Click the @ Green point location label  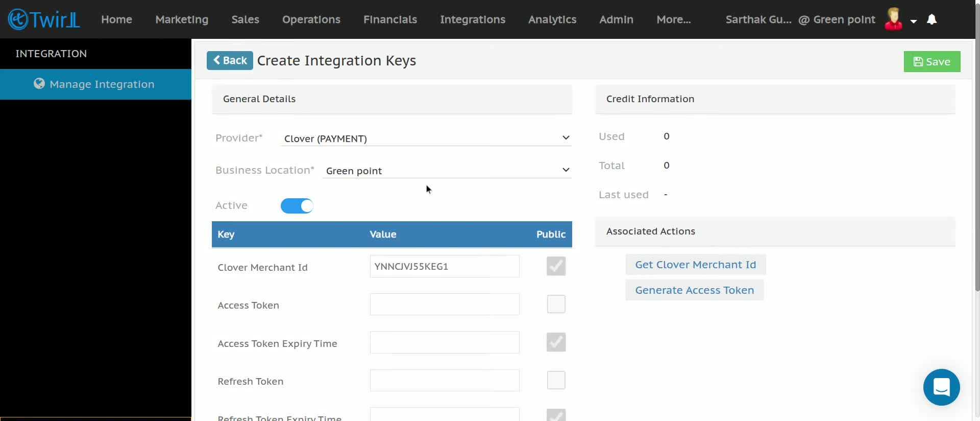pyautogui.click(x=837, y=19)
